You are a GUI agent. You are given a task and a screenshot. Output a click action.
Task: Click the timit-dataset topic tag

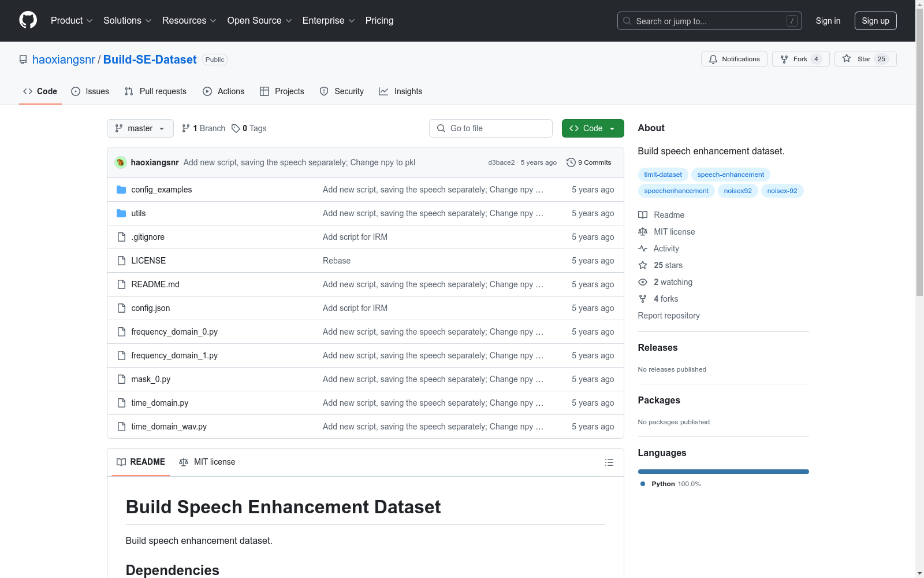[663, 175]
